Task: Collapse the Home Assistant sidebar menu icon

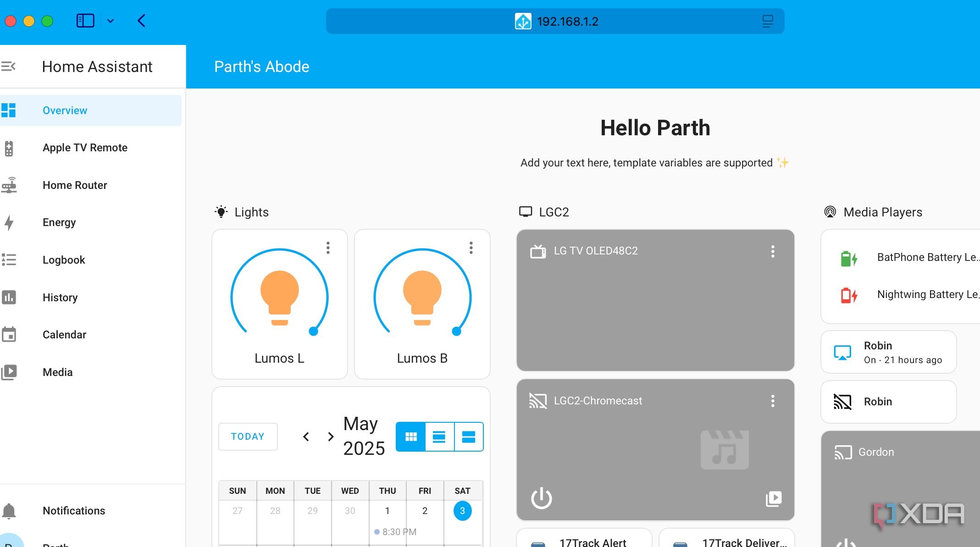Action: pyautogui.click(x=8, y=66)
